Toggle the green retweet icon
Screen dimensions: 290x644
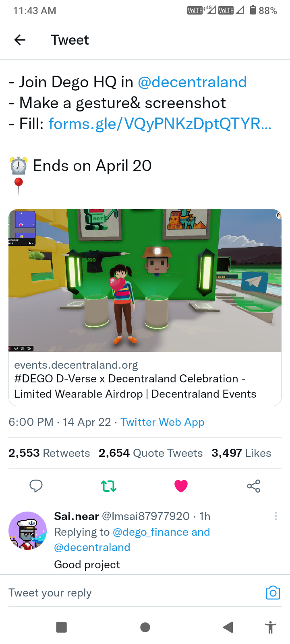pos(108,486)
